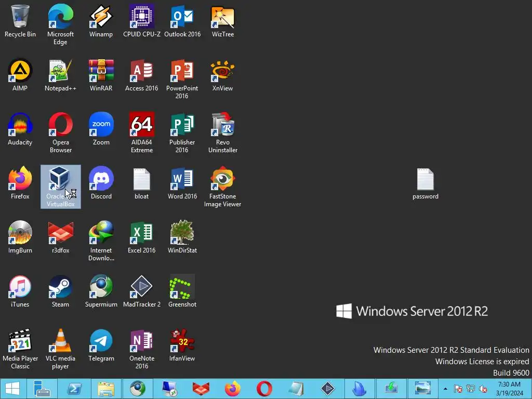
Task: Open the picture viewer taskbar button
Action: (x=422, y=389)
